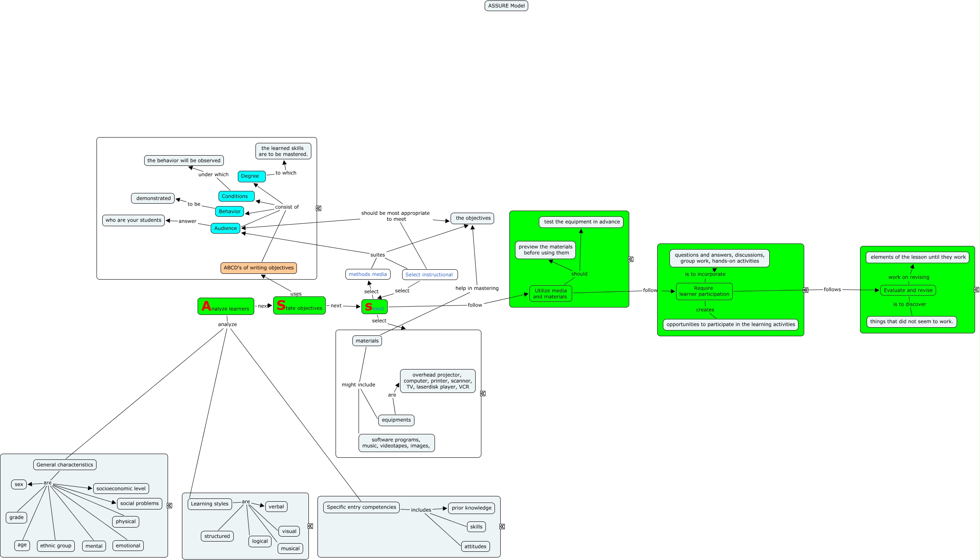Click the socioeconomic level node
Screen dimensions: 980x560
click(x=121, y=489)
